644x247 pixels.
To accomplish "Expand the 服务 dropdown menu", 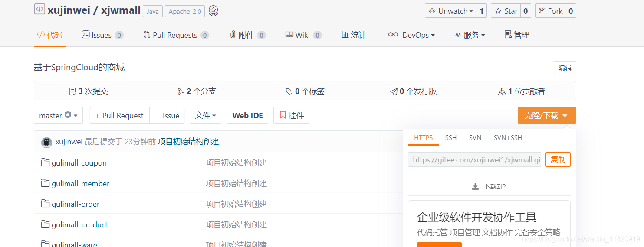I will (x=470, y=35).
